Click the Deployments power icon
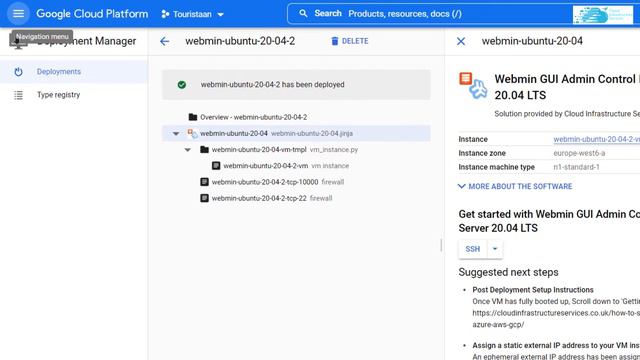This screenshot has height=360, width=640. 18,72
